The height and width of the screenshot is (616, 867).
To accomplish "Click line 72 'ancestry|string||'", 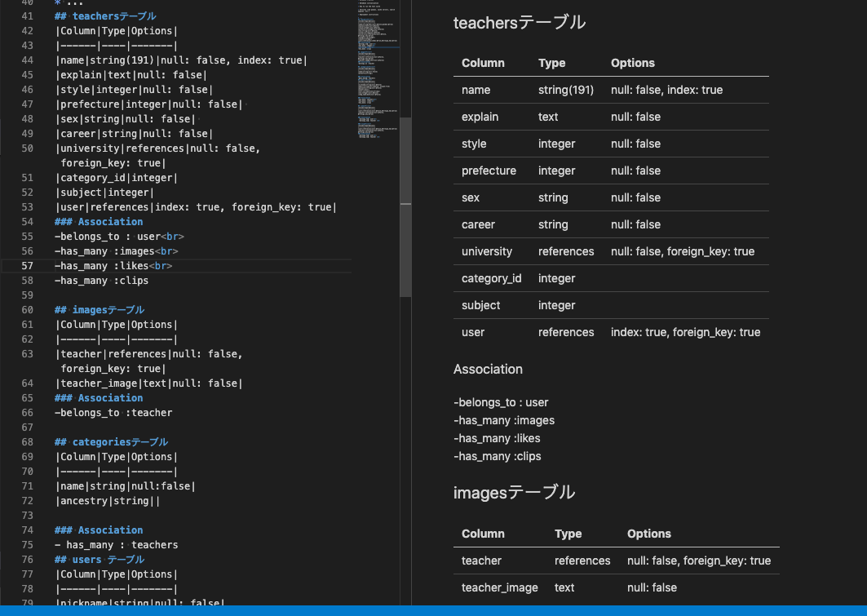I will [x=108, y=501].
